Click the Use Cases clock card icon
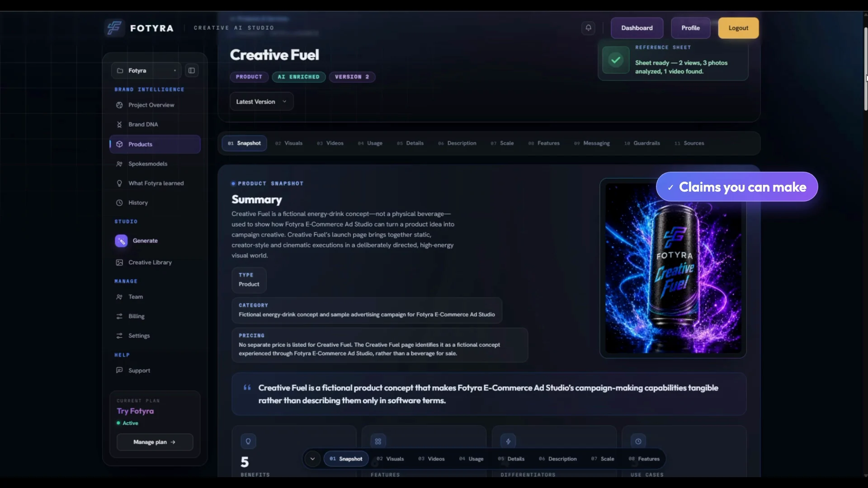Screen dimensions: 868x488 pos(638,441)
